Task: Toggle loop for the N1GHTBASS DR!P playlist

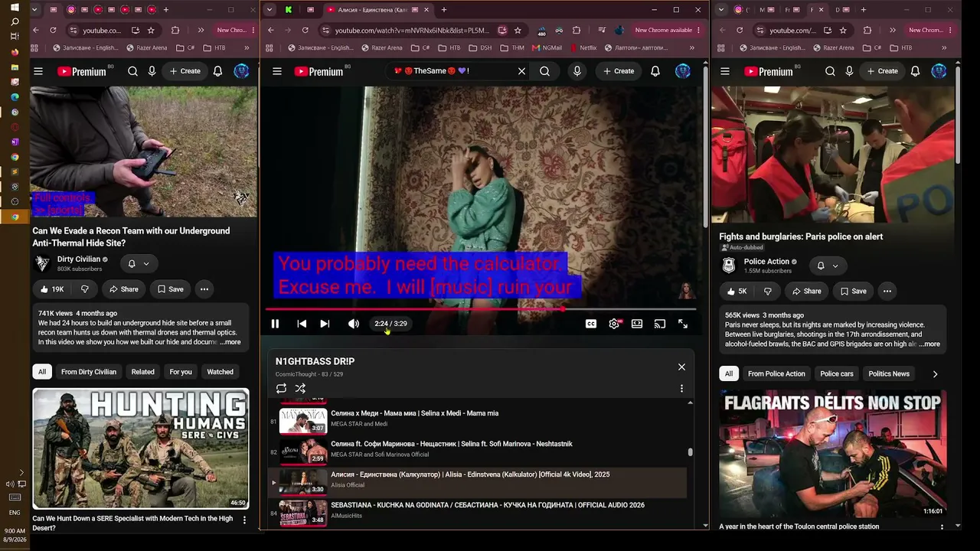Action: tap(282, 389)
